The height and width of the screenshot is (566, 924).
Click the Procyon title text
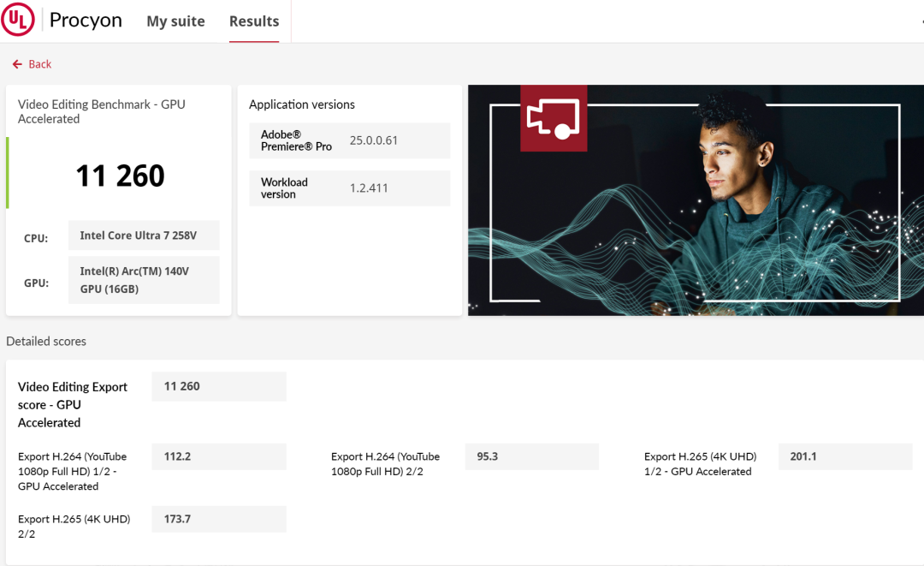[x=86, y=21]
